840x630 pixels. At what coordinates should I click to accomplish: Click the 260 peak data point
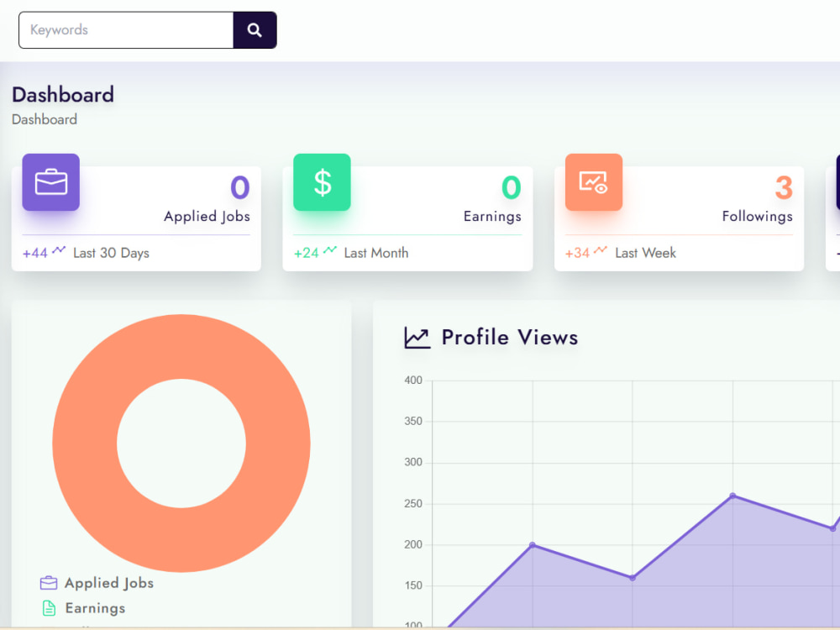pos(732,496)
